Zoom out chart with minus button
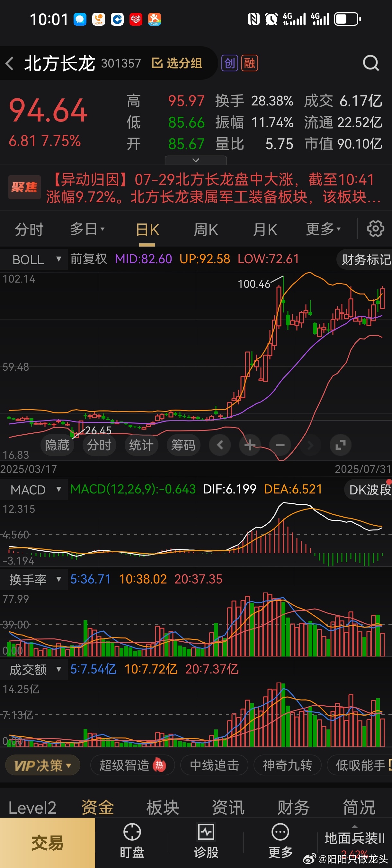This screenshot has width=392, height=868. tap(280, 445)
